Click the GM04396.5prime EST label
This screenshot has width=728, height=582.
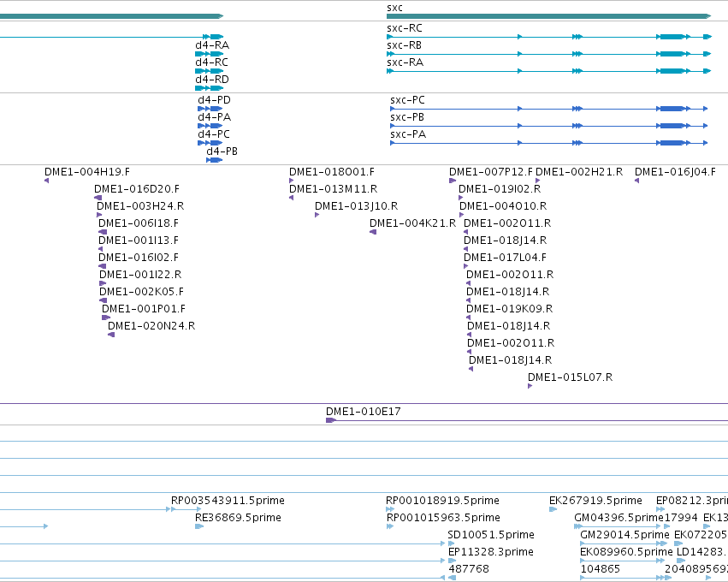(x=619, y=519)
